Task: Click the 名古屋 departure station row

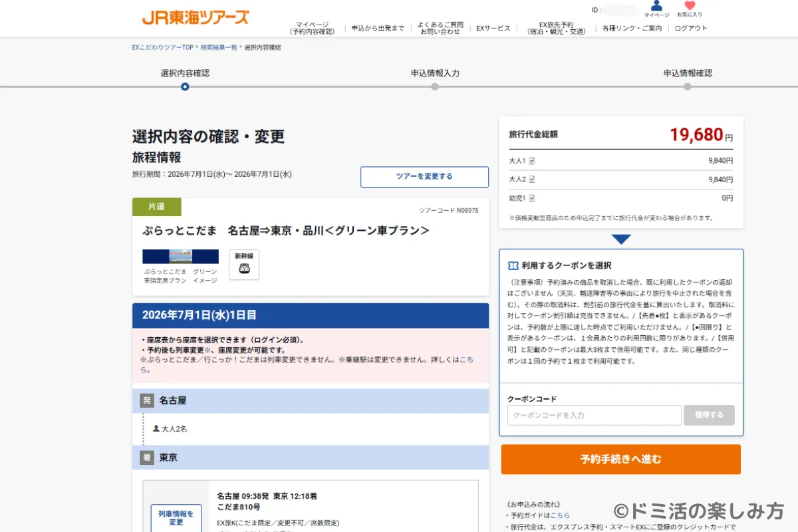Action: coord(311,401)
